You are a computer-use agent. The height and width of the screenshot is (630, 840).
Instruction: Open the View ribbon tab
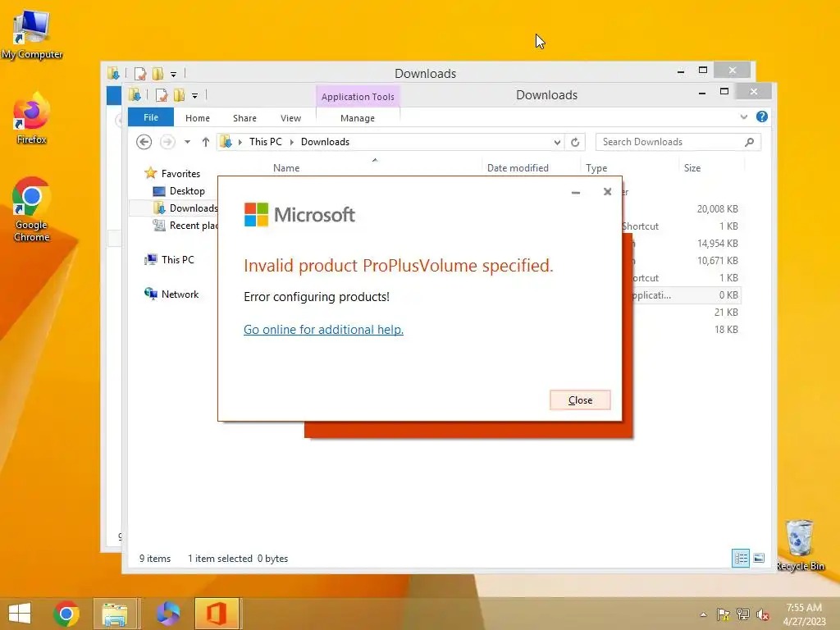291,118
